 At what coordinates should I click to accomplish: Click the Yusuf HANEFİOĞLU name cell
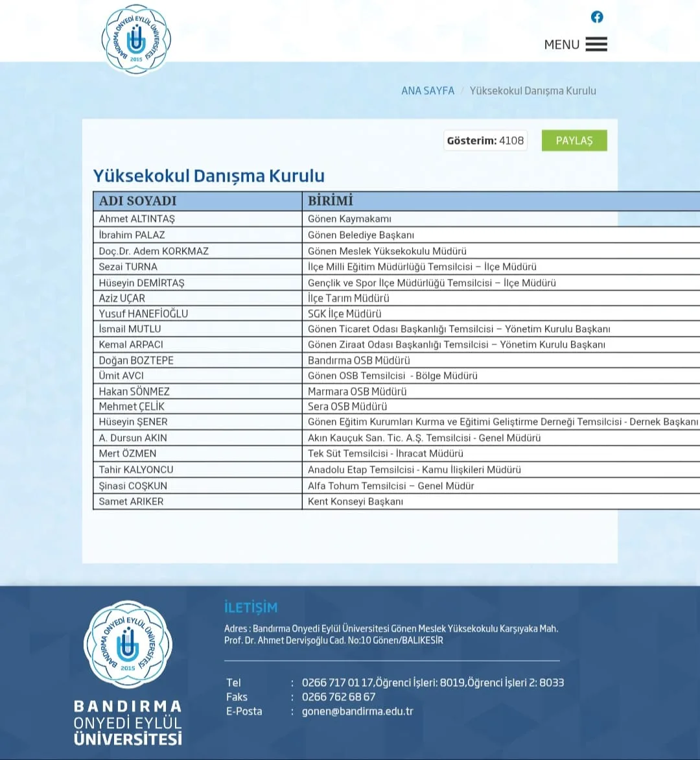pos(143,314)
